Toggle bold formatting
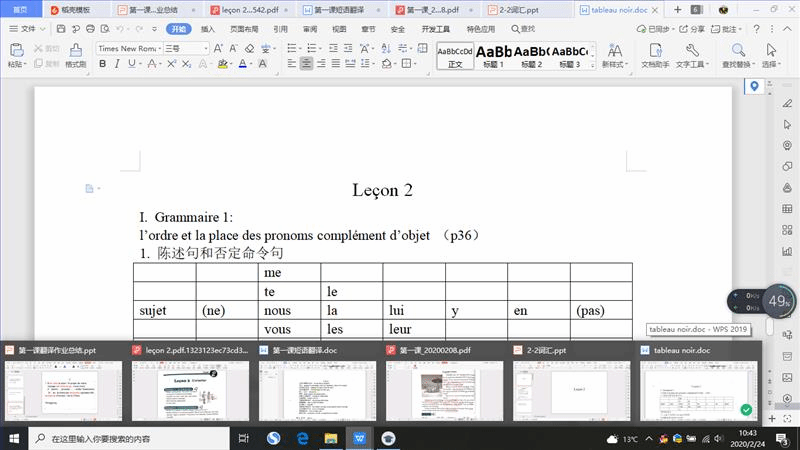Viewport: 800px width, 450px height. (x=102, y=64)
